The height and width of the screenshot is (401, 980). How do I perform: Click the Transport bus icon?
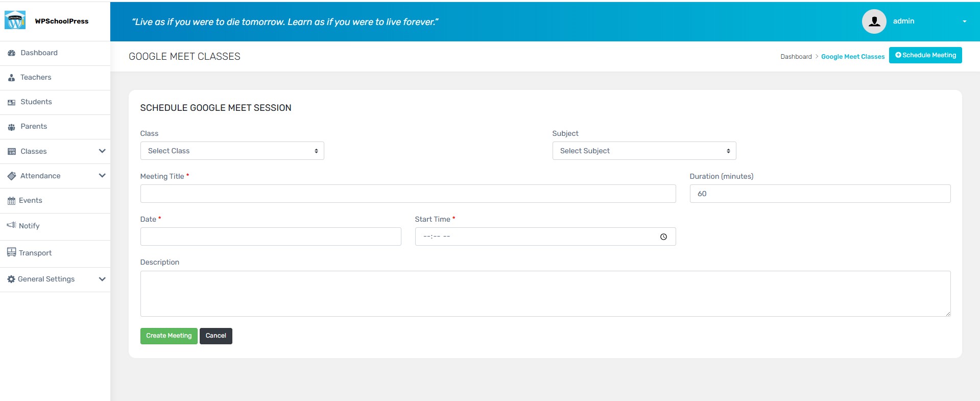point(11,252)
